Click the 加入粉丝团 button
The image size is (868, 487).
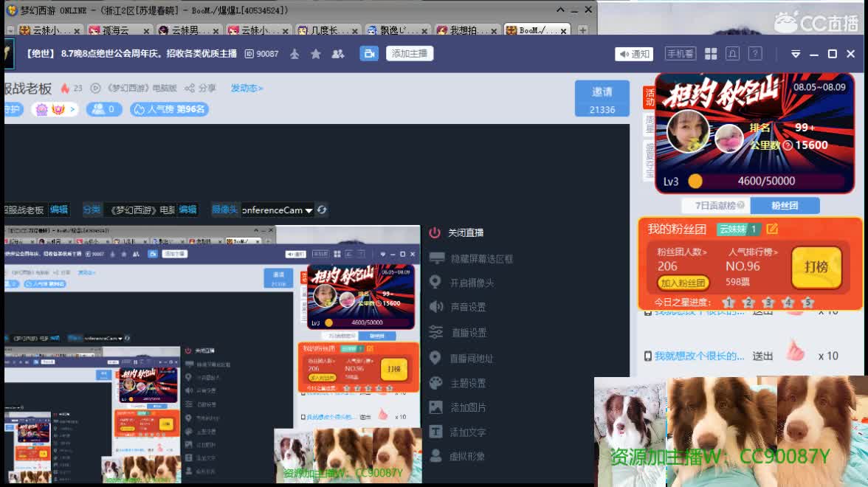coord(683,283)
